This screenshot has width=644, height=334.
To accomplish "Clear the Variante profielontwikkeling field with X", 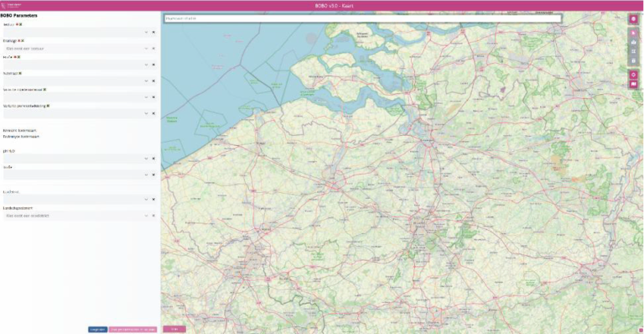I will pyautogui.click(x=153, y=113).
